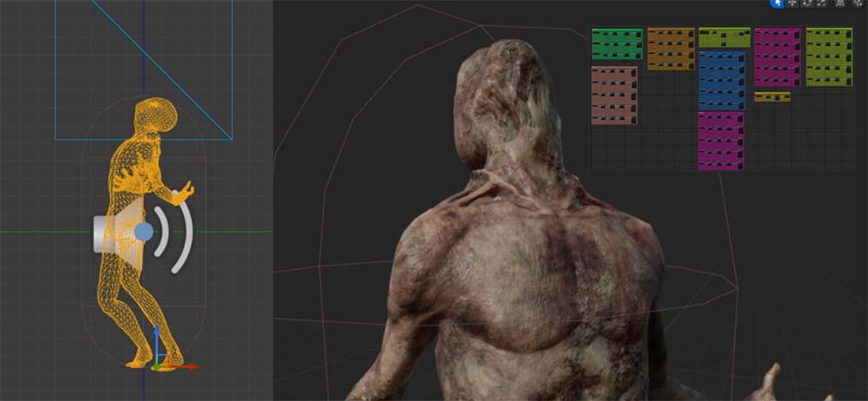
Task: Select the audio speaker component icon
Action: (x=108, y=233)
